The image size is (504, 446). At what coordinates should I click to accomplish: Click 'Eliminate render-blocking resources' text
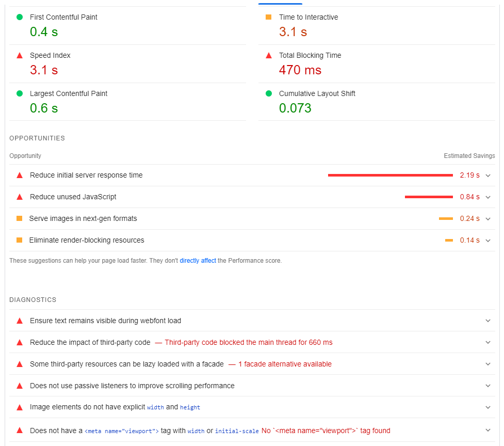click(87, 240)
